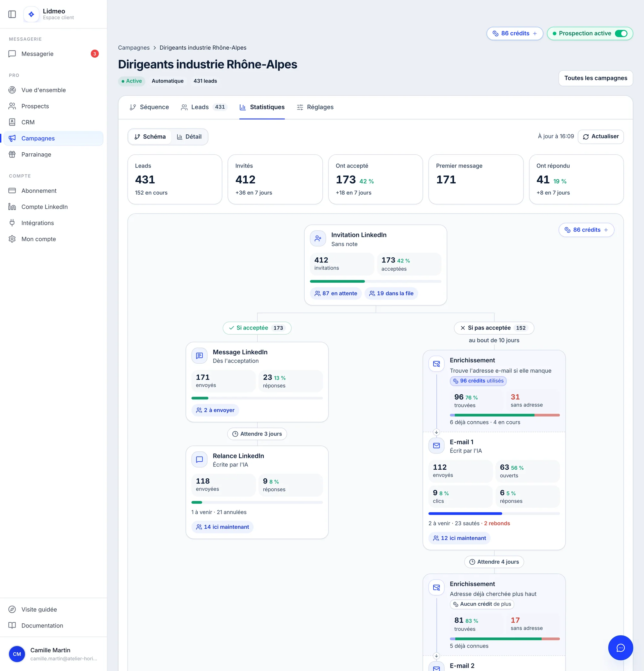Open the Réglages tab

click(x=315, y=107)
